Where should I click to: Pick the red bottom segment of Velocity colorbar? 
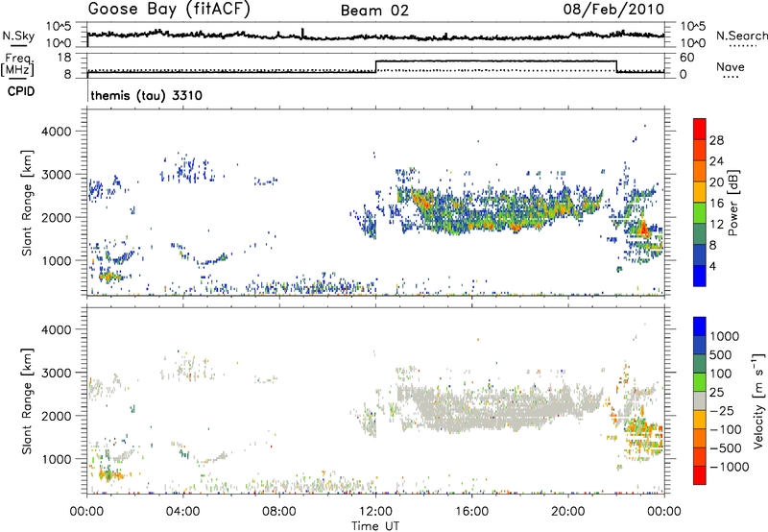700,475
